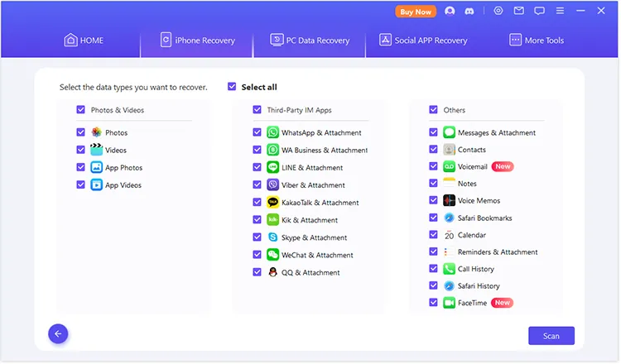
Task: Click the feedback chat bubble icon
Action: (540, 12)
